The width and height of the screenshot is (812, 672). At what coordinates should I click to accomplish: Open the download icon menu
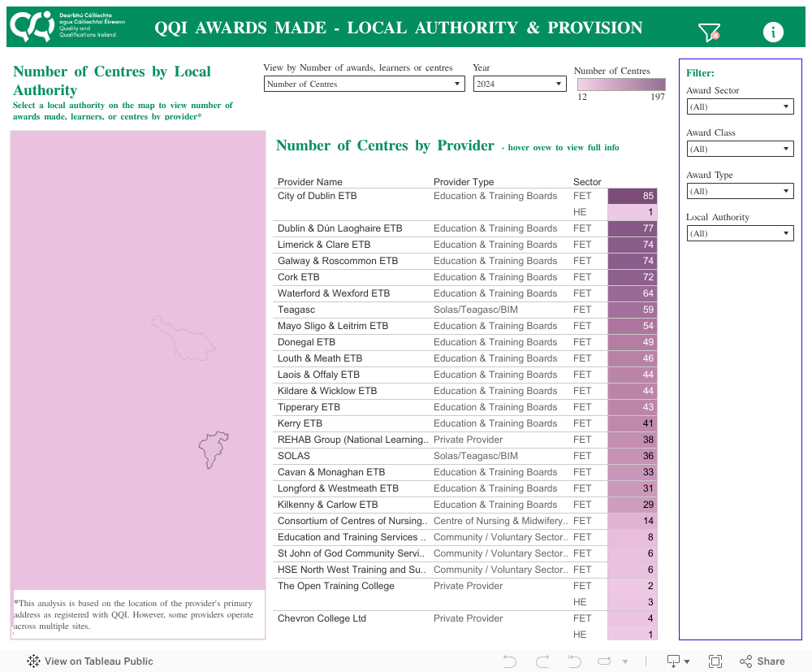677,661
